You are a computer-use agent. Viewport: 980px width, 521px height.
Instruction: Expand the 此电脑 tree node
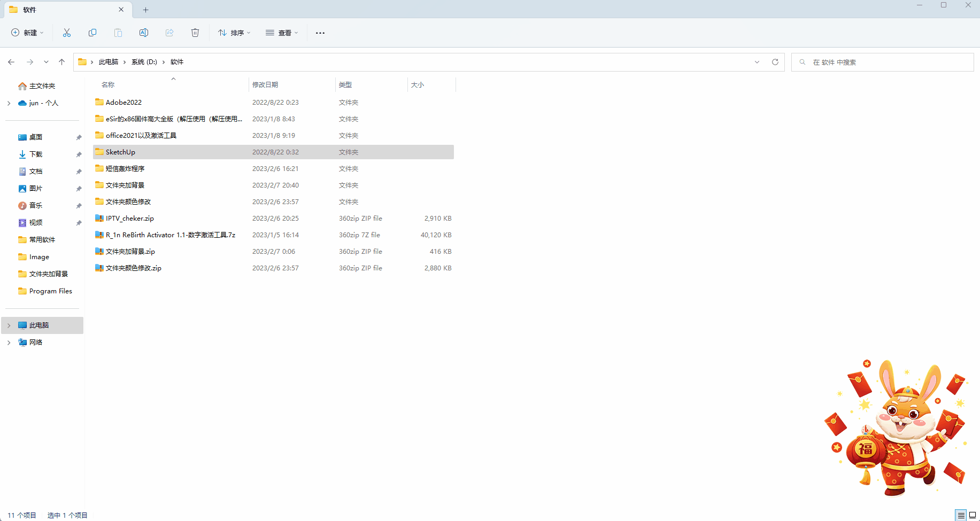click(x=9, y=325)
